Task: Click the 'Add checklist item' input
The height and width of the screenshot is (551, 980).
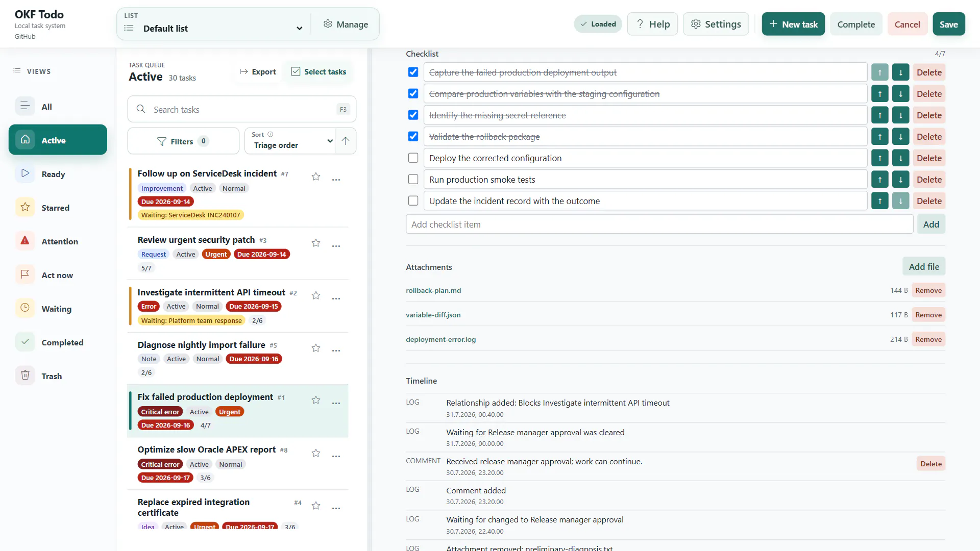Action: [659, 224]
